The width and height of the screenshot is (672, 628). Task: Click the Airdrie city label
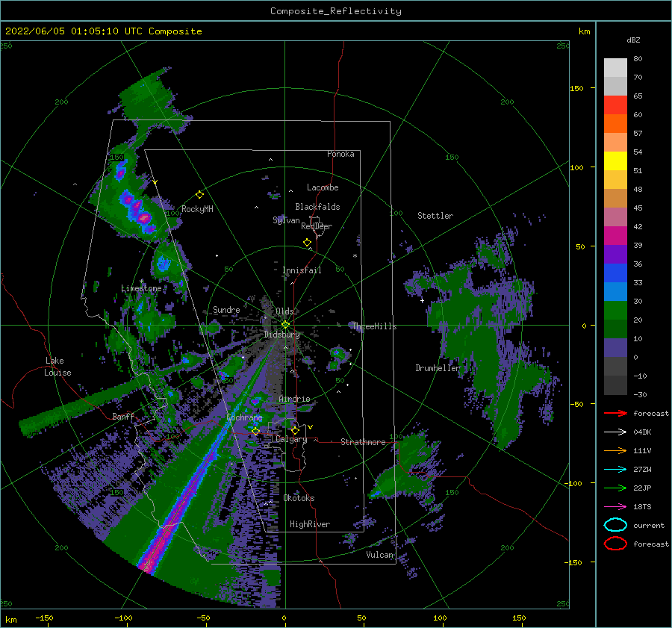click(x=294, y=399)
